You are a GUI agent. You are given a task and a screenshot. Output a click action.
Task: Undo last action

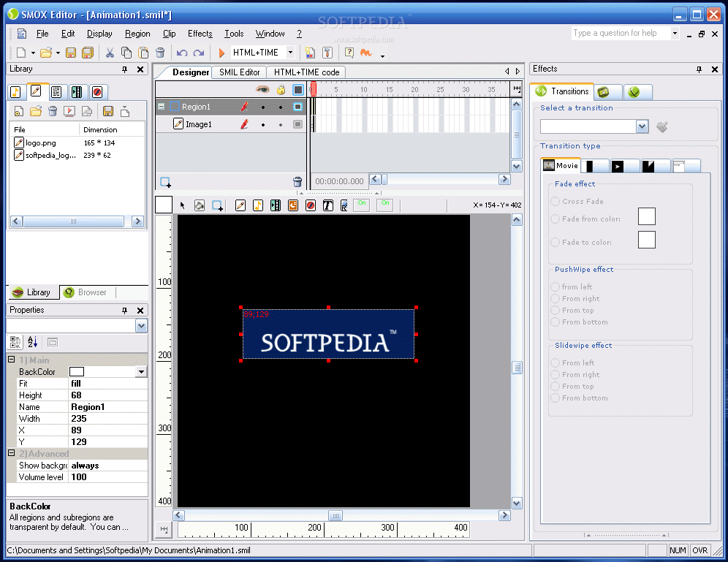[182, 53]
